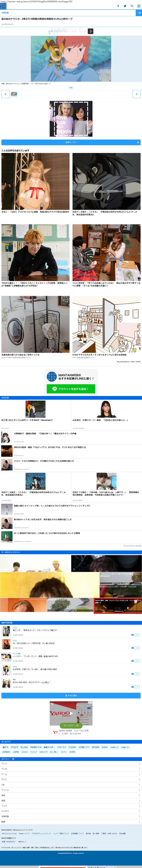
Task: Open the hamburger menu icon
Action: [x=139, y=6]
